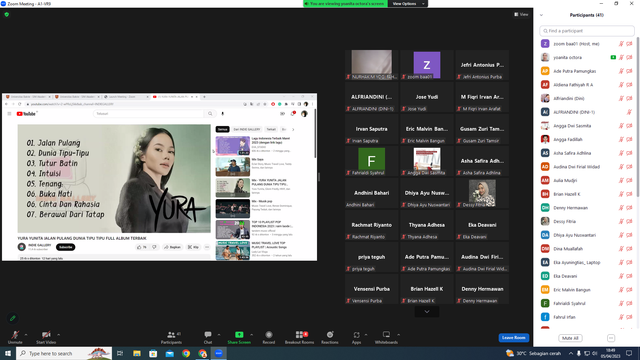Viewport: 640px width, 360px height.
Task: Click the YouTube search box in shared screen
Action: point(149,114)
